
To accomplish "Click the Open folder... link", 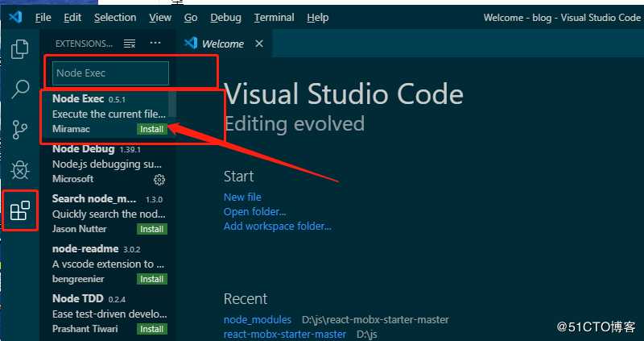I will (x=254, y=212).
